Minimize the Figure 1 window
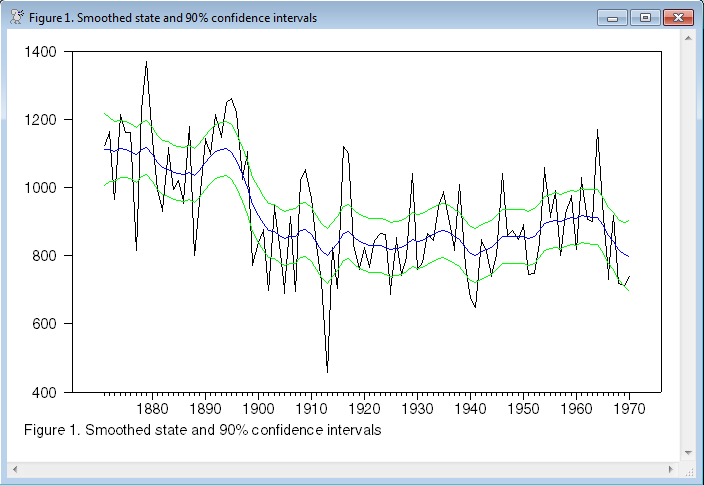The image size is (704, 485). 611,17
